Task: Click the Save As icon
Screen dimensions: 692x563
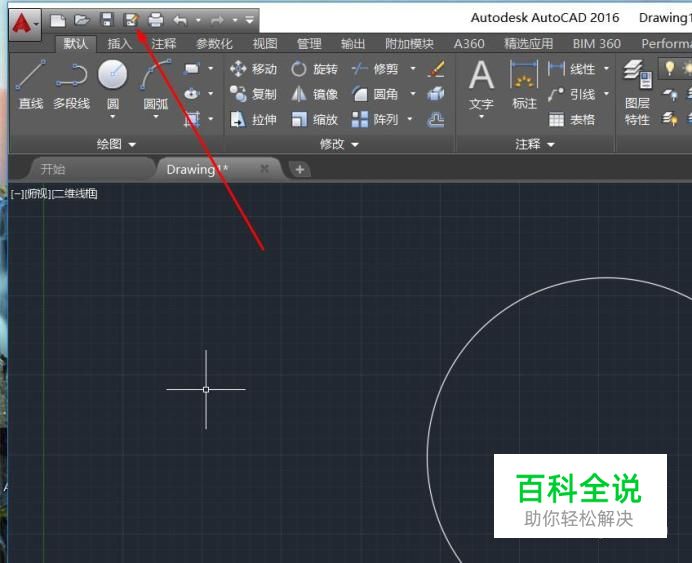Action: [132, 20]
